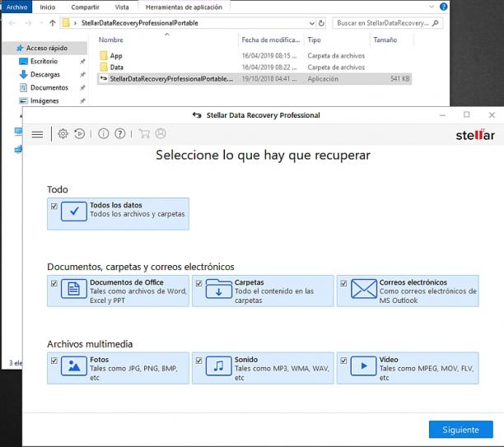Switch to the Vista ribbon tab
504x447 pixels.
122,7
